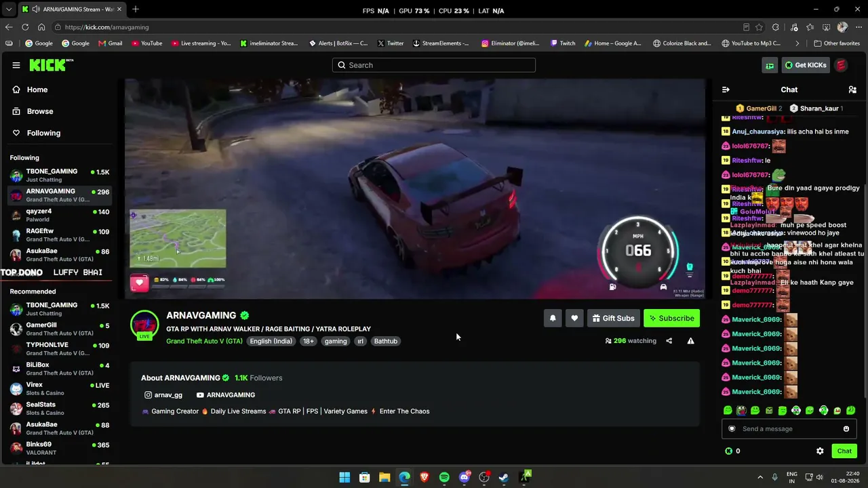Open chat settings gear

point(820,451)
